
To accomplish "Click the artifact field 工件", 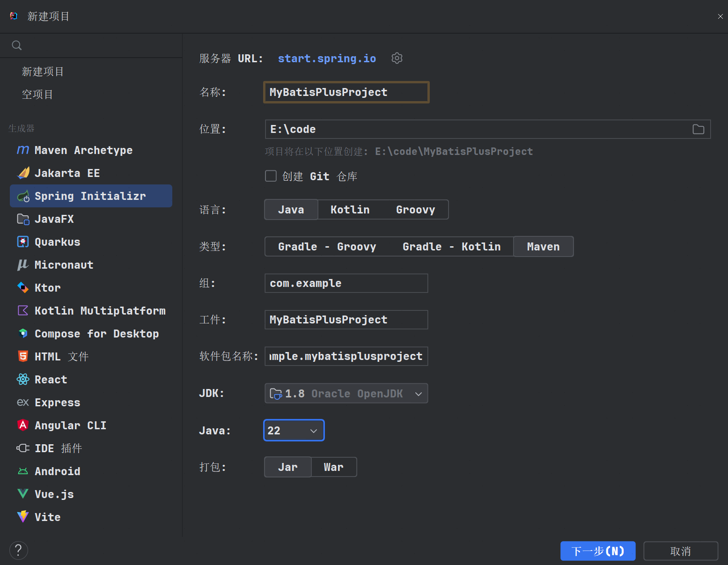I will coord(346,320).
